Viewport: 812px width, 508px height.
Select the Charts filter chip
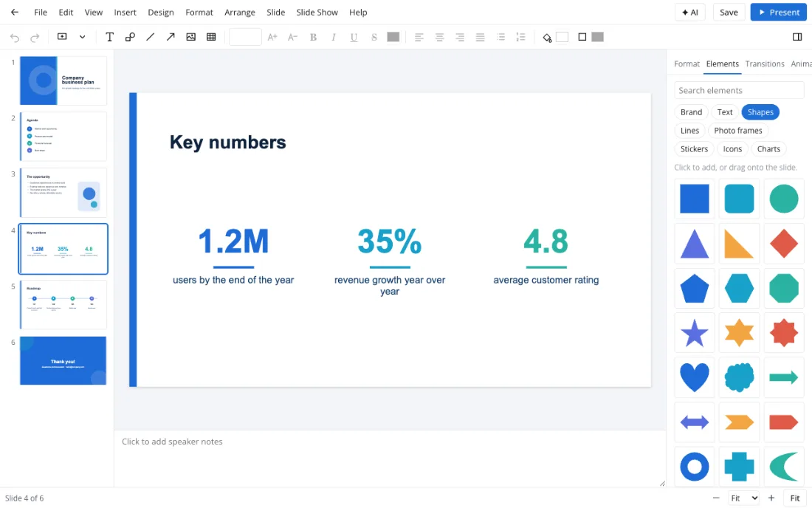pyautogui.click(x=768, y=148)
